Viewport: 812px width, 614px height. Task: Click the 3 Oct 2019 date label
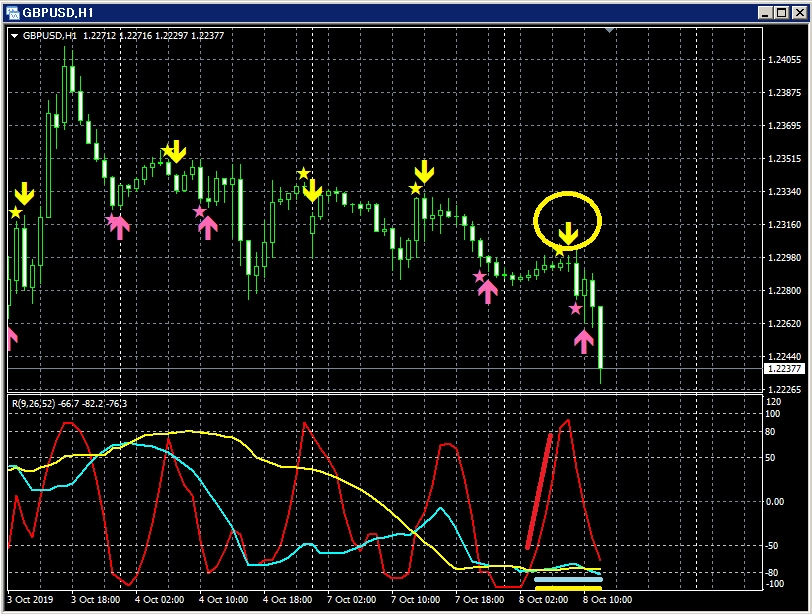click(30, 599)
